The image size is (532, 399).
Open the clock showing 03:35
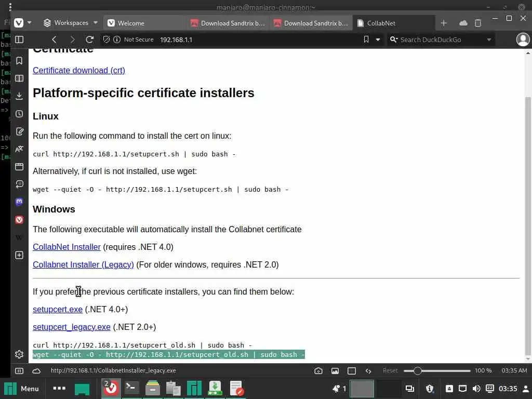[x=508, y=389]
